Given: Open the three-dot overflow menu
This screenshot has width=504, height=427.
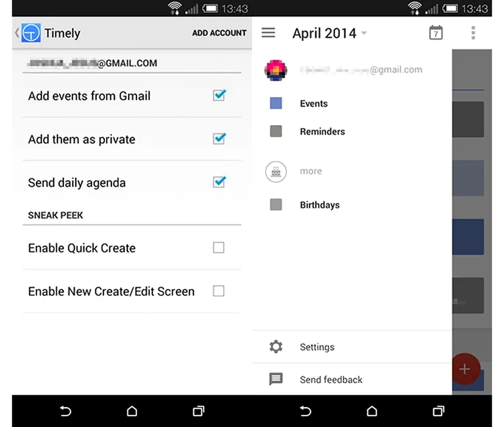Looking at the screenshot, I should click(473, 33).
